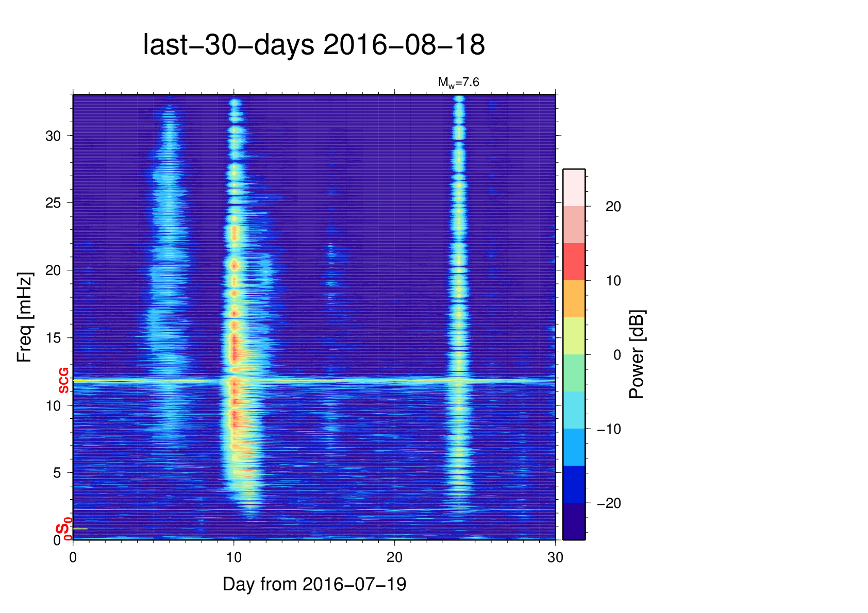Click the y-axis tick label 5

click(x=57, y=473)
